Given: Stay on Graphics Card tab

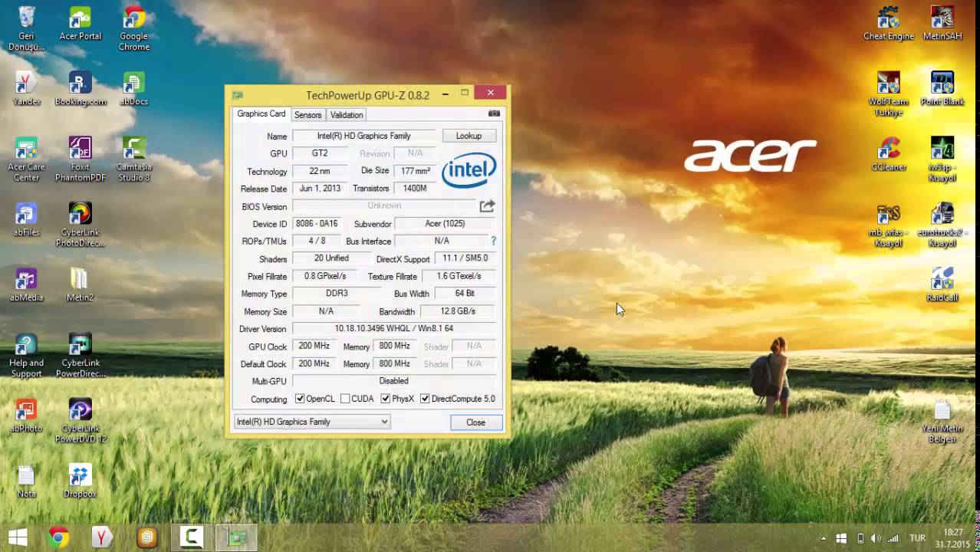Looking at the screenshot, I should click(261, 113).
